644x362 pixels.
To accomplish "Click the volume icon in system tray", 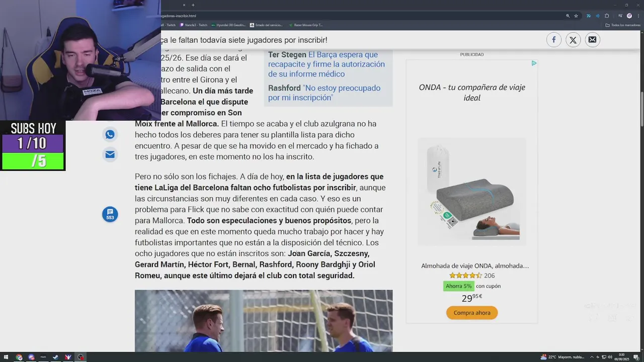I will [x=610, y=357].
